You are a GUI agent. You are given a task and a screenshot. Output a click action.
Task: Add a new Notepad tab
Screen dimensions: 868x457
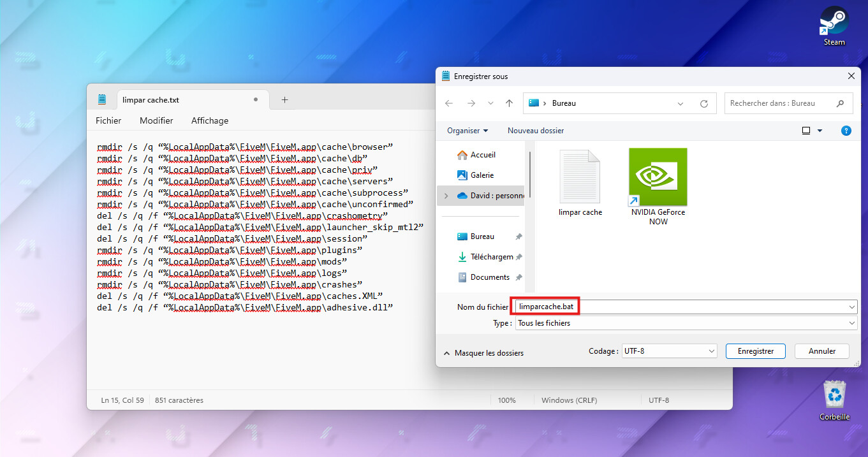(x=284, y=99)
